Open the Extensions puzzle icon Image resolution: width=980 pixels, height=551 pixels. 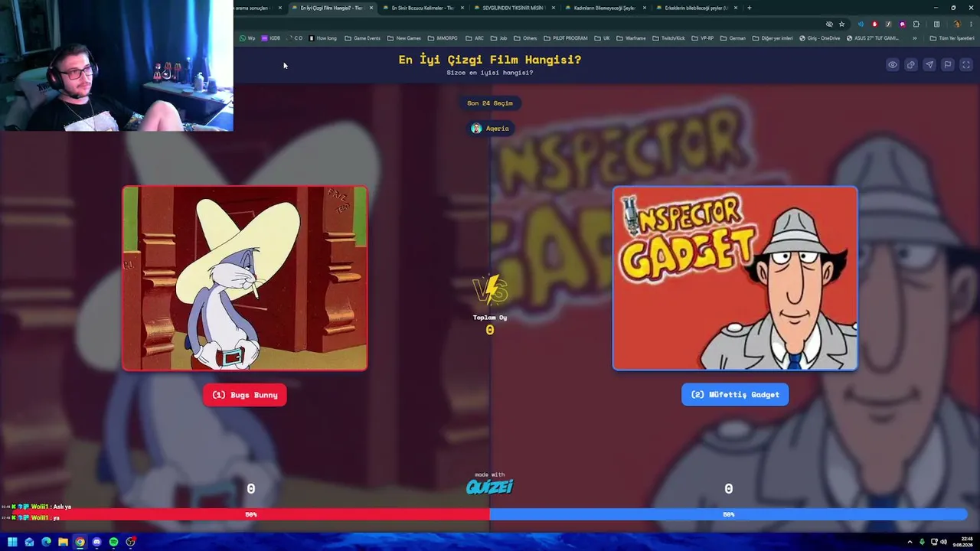pyautogui.click(x=916, y=24)
